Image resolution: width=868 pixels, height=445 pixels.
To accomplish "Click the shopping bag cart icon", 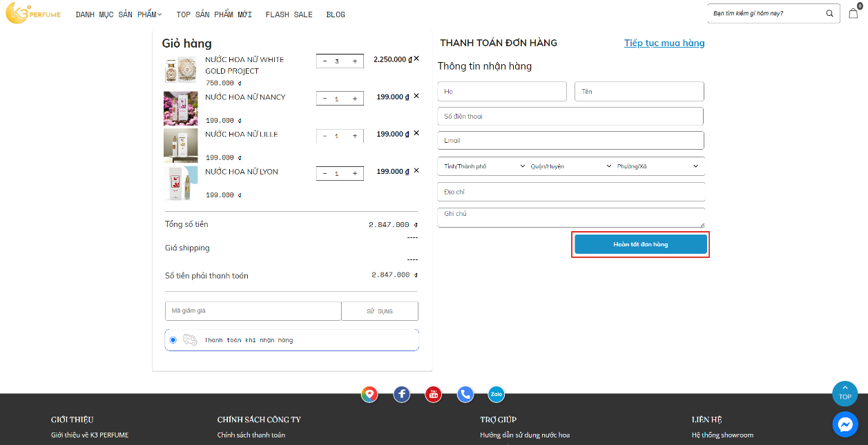I will (853, 13).
